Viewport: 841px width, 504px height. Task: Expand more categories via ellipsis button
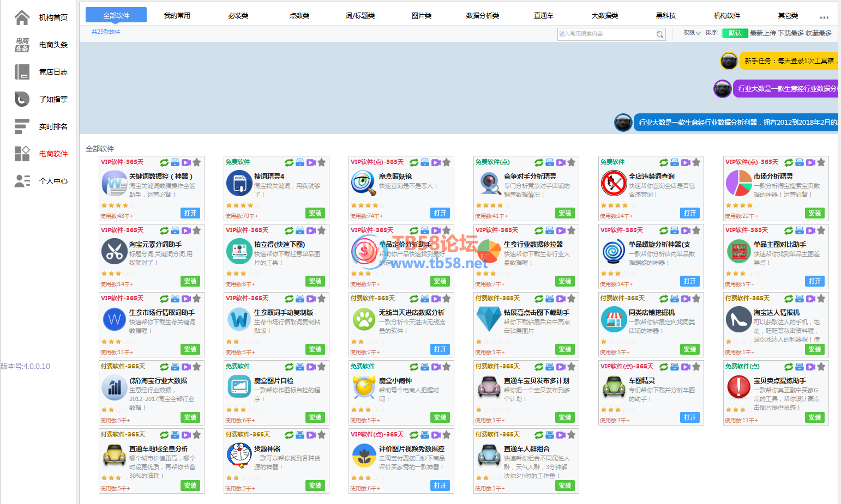point(824,17)
